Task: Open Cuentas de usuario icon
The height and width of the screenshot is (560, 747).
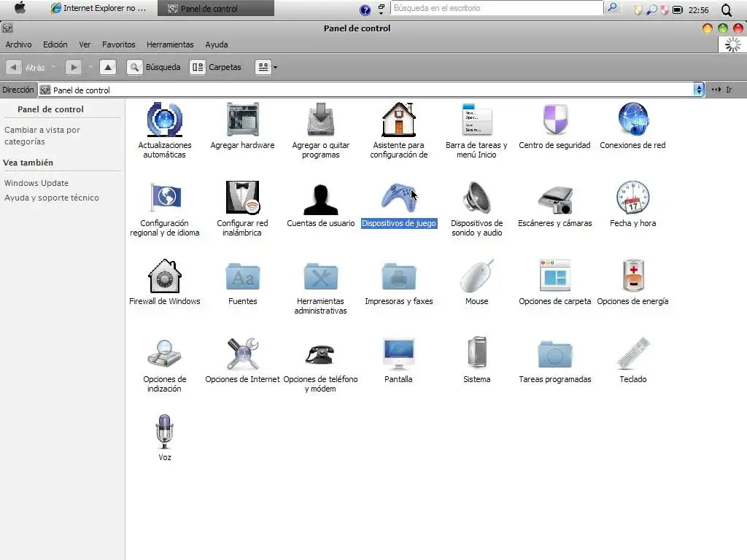Action: pos(321,199)
